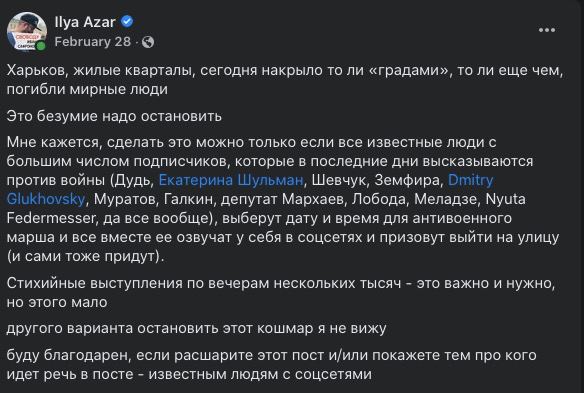Open the three-dot post options menu
Image resolution: width=584 pixels, height=393 pixels.
click(x=547, y=30)
